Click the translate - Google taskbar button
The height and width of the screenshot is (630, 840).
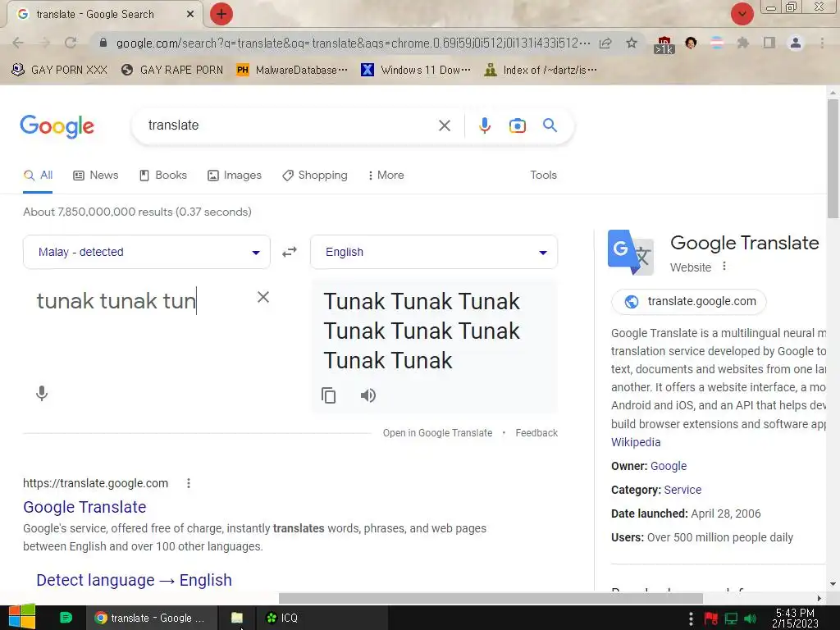(152, 618)
